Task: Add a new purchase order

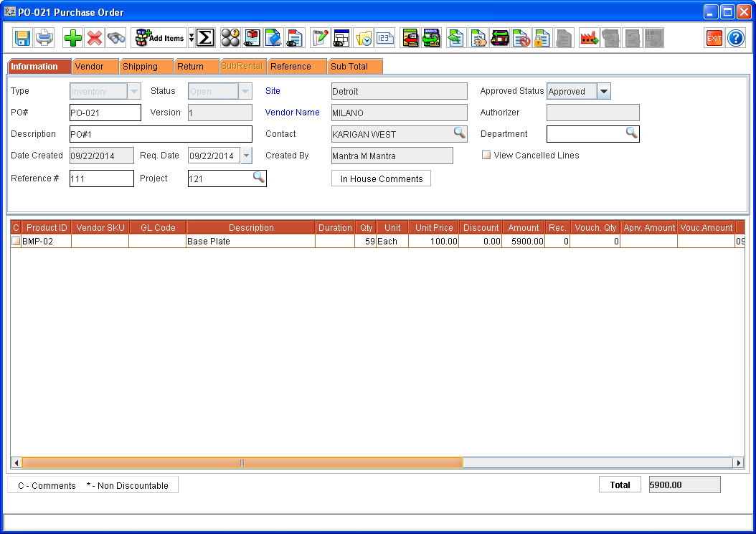Action: tap(72, 37)
